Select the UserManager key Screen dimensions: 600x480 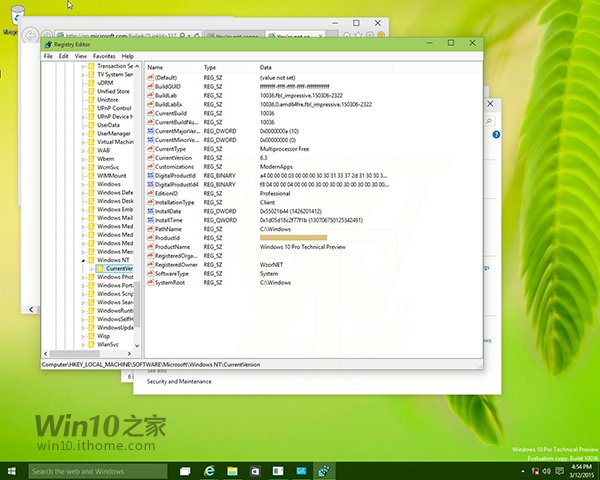[114, 134]
